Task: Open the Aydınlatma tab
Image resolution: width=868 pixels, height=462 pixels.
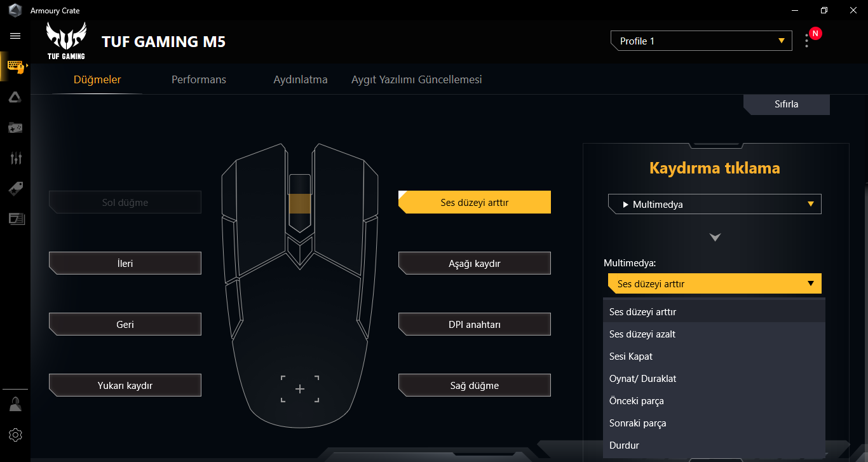Action: [x=301, y=79]
